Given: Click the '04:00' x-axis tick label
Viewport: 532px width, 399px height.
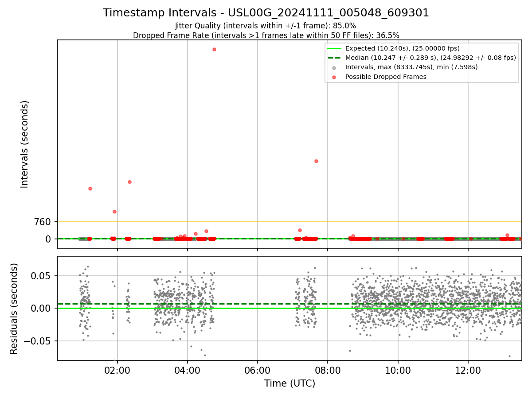Looking at the screenshot, I should [x=188, y=370].
